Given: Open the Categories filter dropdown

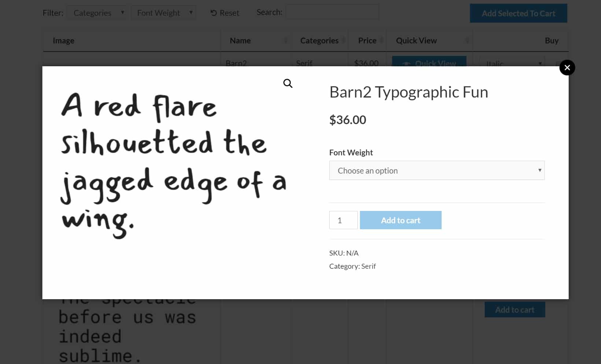Looking at the screenshot, I should 97,12.
